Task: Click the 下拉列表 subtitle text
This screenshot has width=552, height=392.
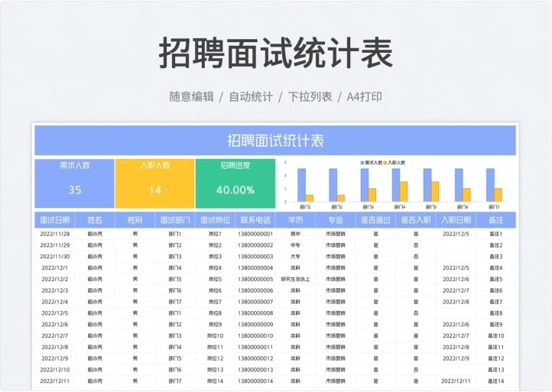Action: [x=310, y=96]
